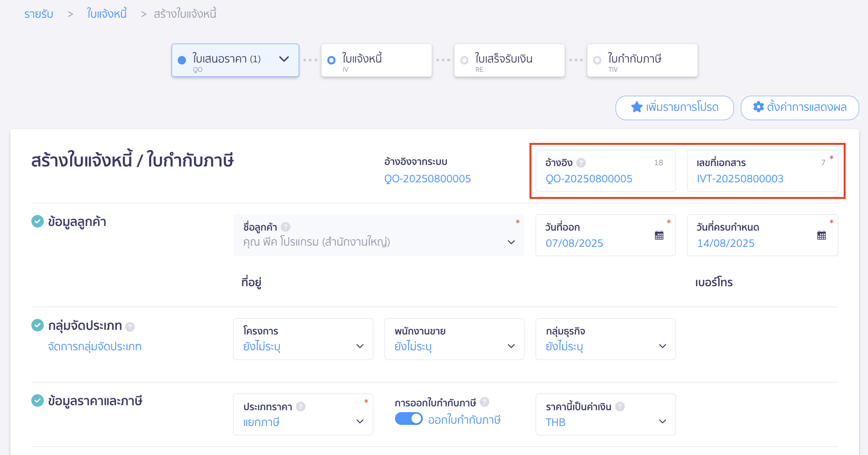Click help icon beside กลุ่มจัดประเภท

pos(130,327)
